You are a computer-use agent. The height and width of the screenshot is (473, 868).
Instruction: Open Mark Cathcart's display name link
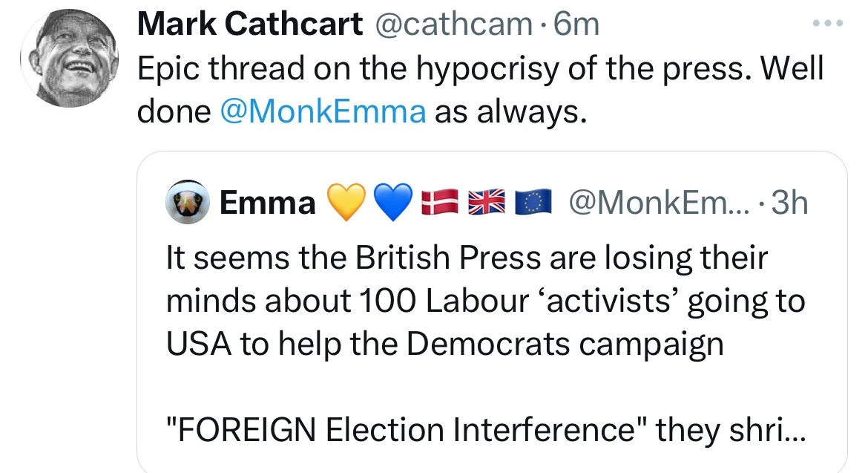coord(250,26)
